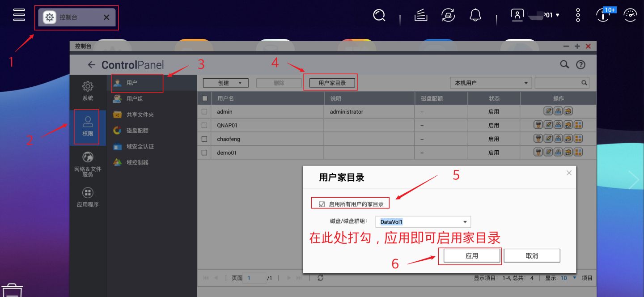
Task: Tick the checkbox next to chaofeng
Action: 204,139
